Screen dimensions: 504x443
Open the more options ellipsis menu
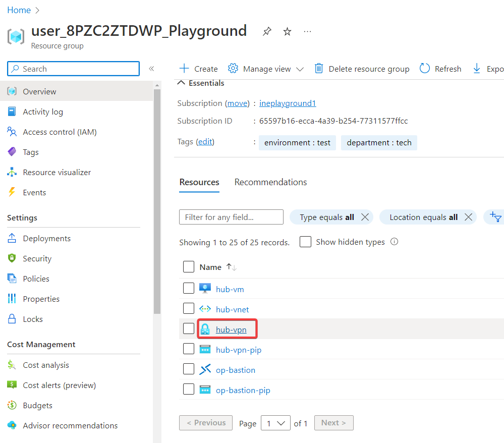pyautogui.click(x=307, y=32)
